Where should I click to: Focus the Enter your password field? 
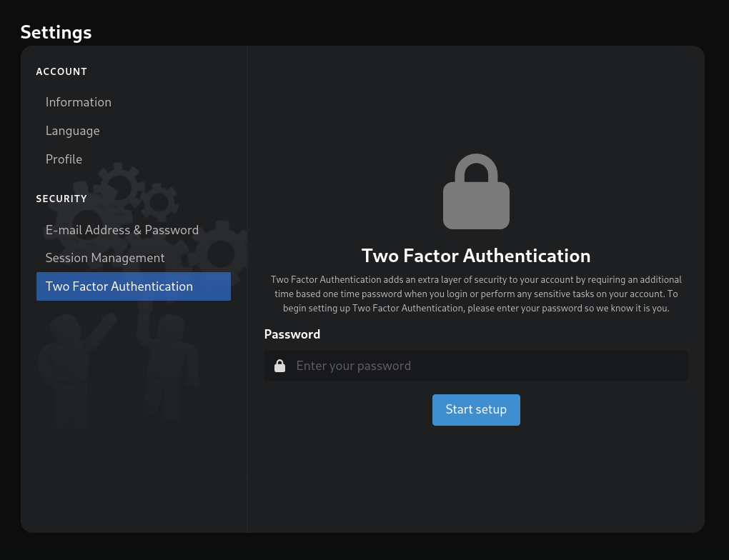click(x=476, y=366)
